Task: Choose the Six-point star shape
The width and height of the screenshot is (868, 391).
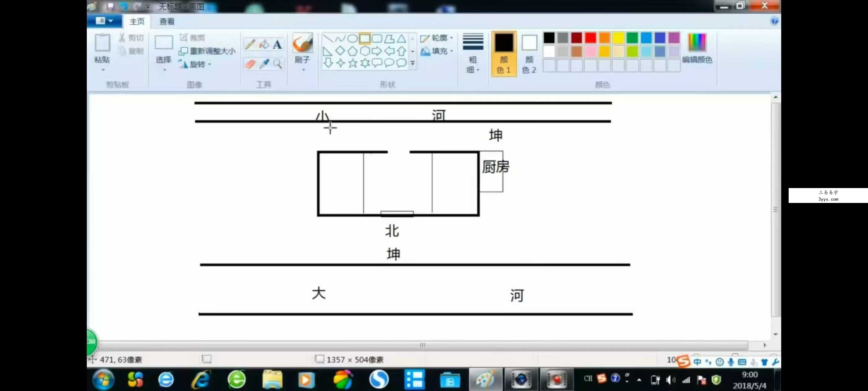Action: [x=365, y=63]
